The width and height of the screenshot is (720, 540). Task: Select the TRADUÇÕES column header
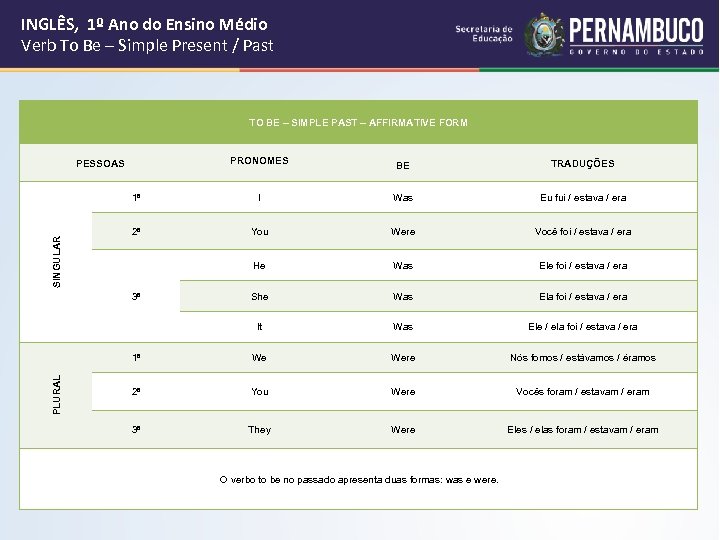(582, 163)
